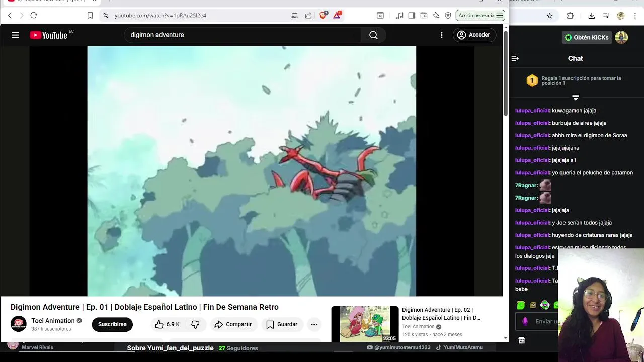Click the Compartir share button
The width and height of the screenshot is (644, 362).
[232, 324]
